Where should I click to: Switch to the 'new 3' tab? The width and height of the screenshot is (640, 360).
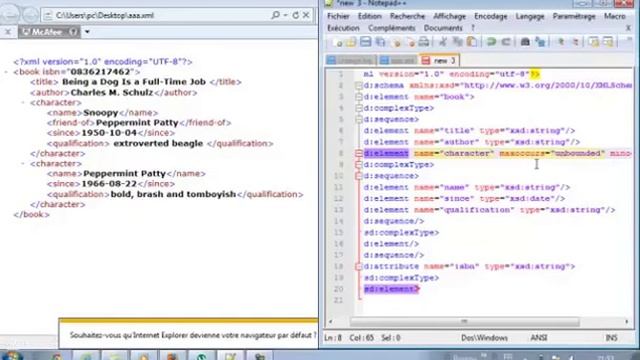tap(440, 60)
